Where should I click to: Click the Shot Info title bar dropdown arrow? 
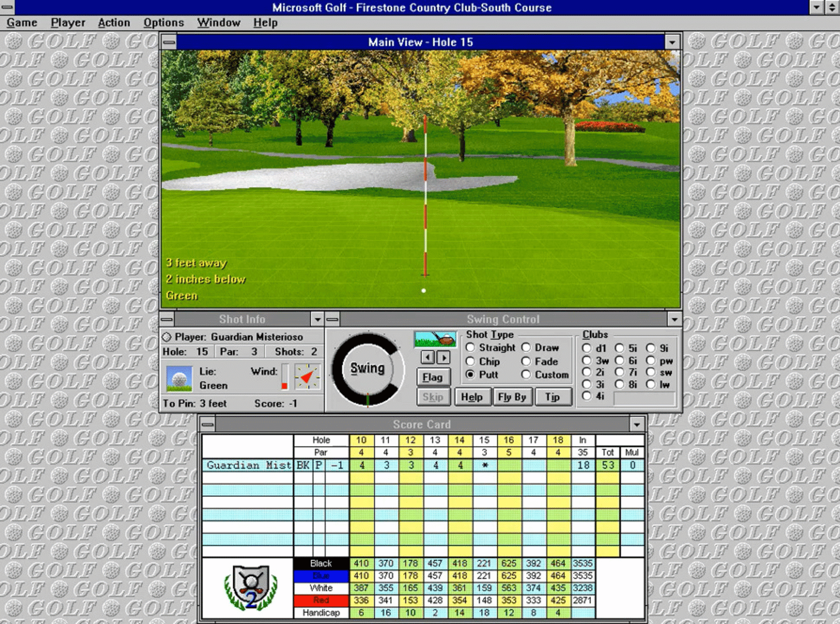point(317,319)
